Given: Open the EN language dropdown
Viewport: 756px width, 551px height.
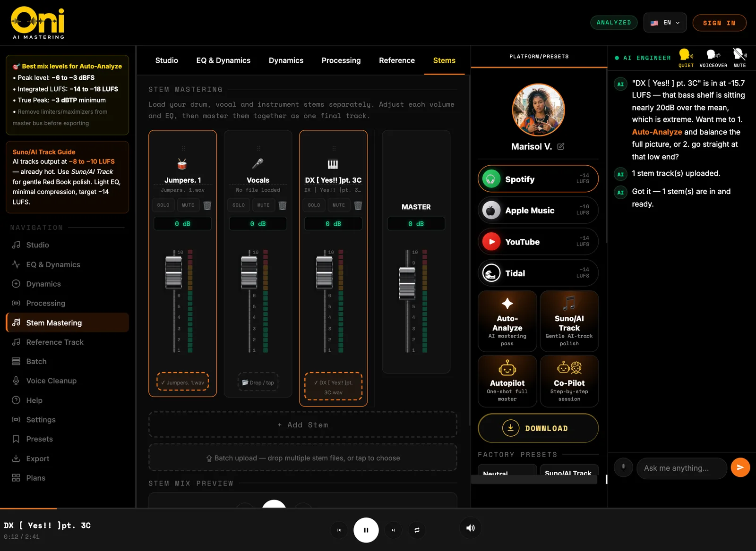Looking at the screenshot, I should click(x=665, y=23).
